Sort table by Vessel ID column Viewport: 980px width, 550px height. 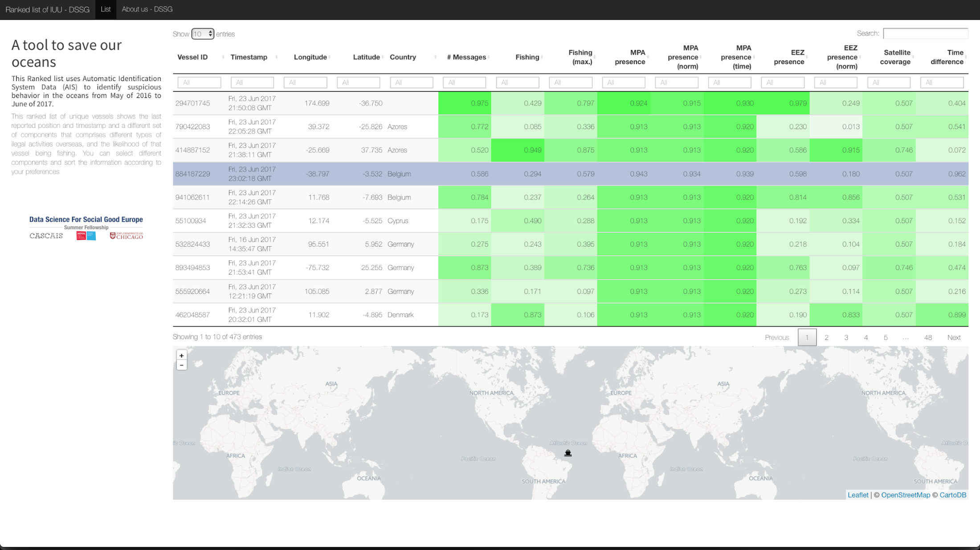point(199,57)
